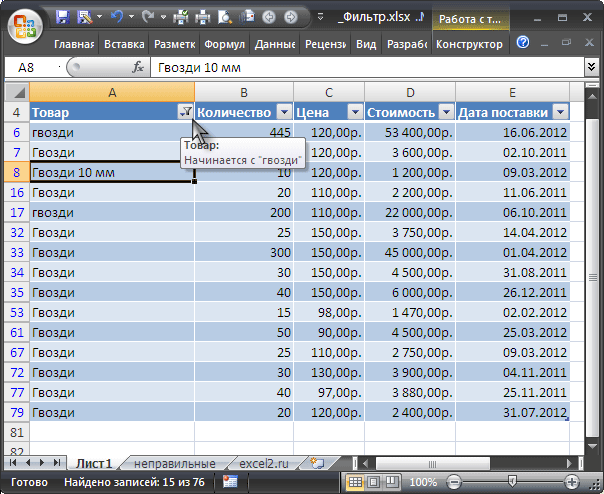The height and width of the screenshot is (494, 604).
Task: Select cell A8 Гвозди 10 мм
Action: point(112,172)
